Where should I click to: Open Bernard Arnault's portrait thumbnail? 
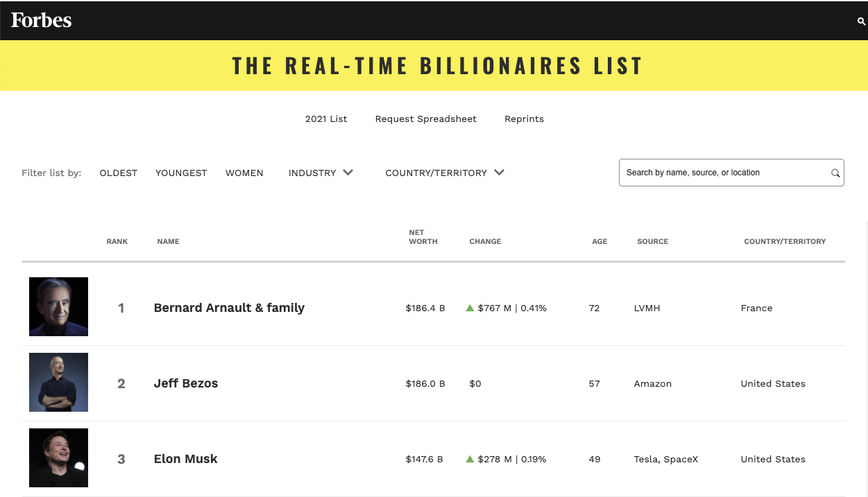pyautogui.click(x=58, y=306)
